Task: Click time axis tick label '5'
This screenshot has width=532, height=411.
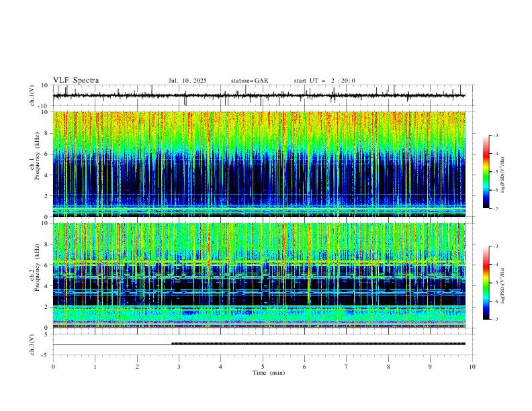Action: [x=263, y=367]
